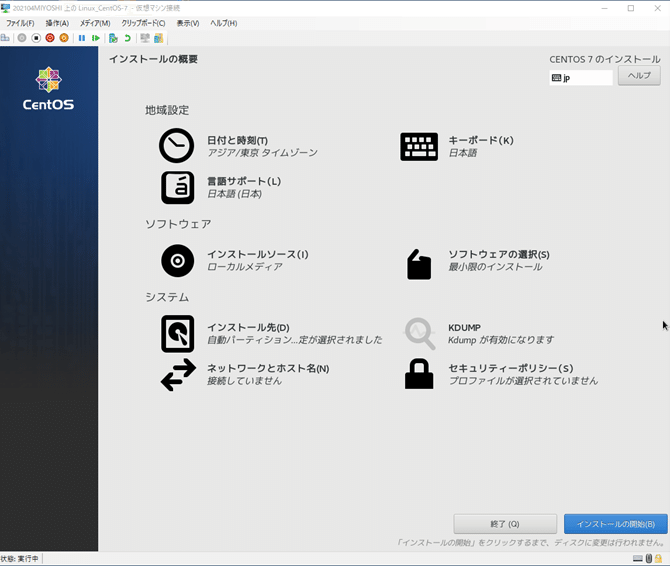Open the Security Policy padlock icon

tap(419, 374)
